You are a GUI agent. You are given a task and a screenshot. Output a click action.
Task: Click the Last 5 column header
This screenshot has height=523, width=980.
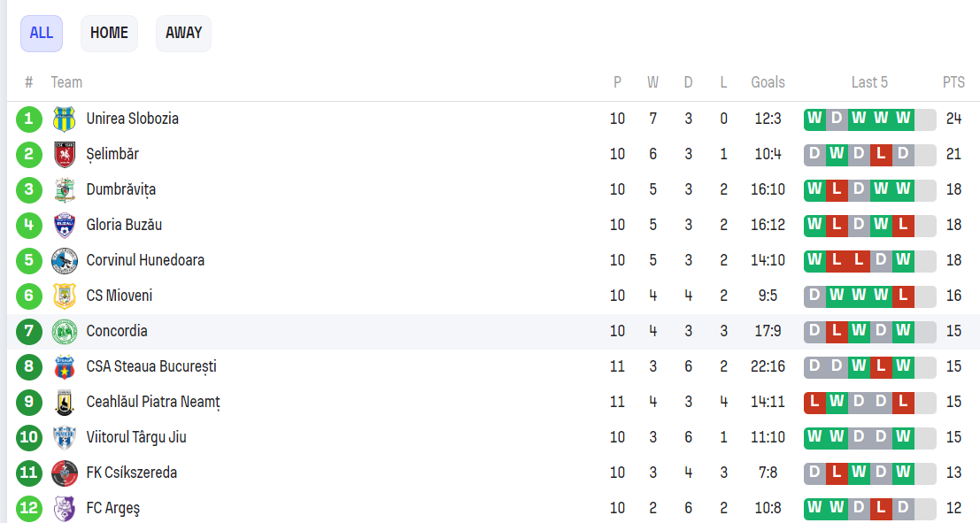(x=869, y=82)
